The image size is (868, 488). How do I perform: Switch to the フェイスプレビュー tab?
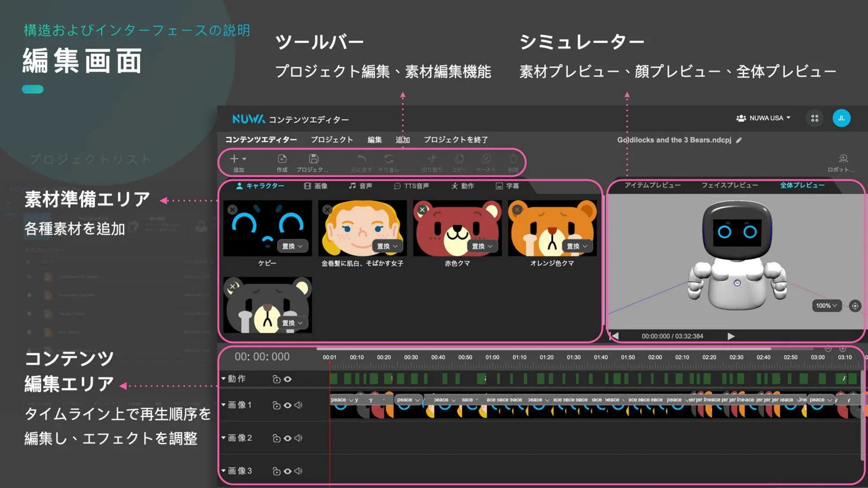coord(730,185)
